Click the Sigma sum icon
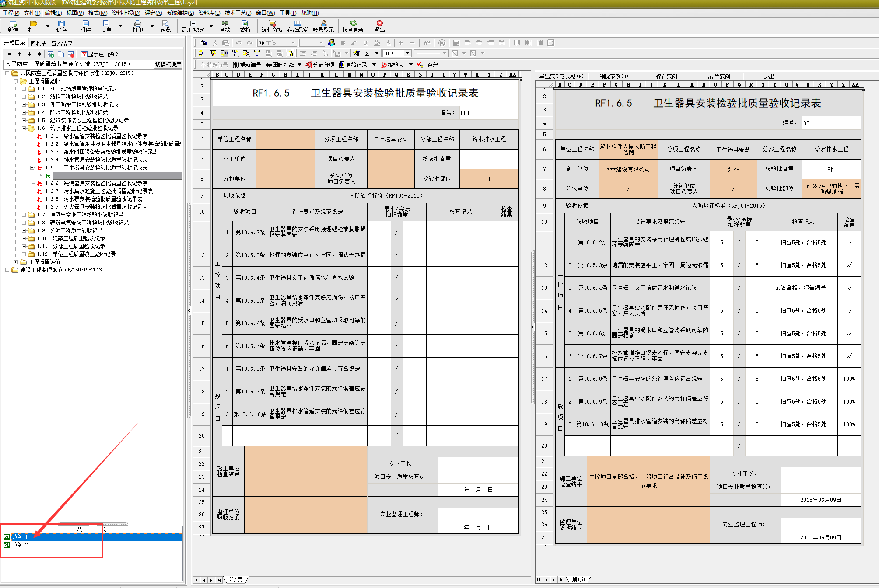 point(368,53)
